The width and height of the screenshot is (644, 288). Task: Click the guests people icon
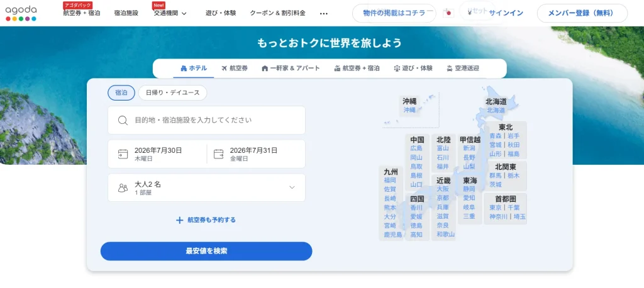[x=123, y=188]
